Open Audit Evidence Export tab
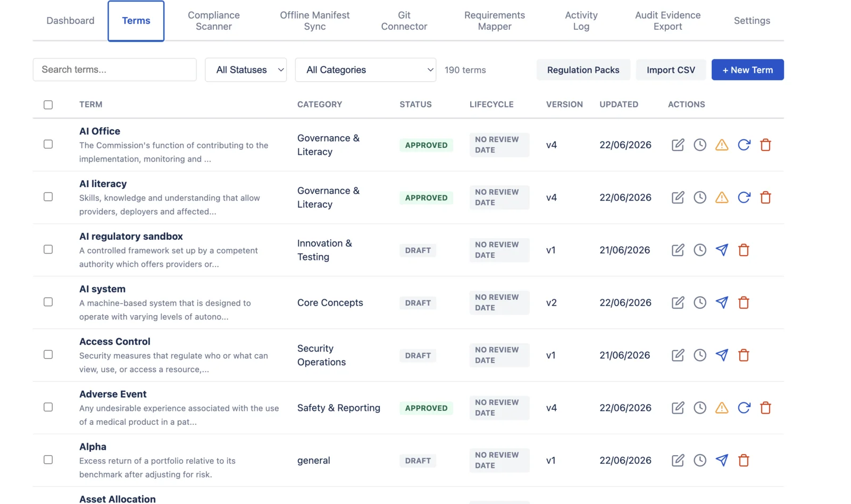This screenshot has width=851, height=504. tap(668, 21)
